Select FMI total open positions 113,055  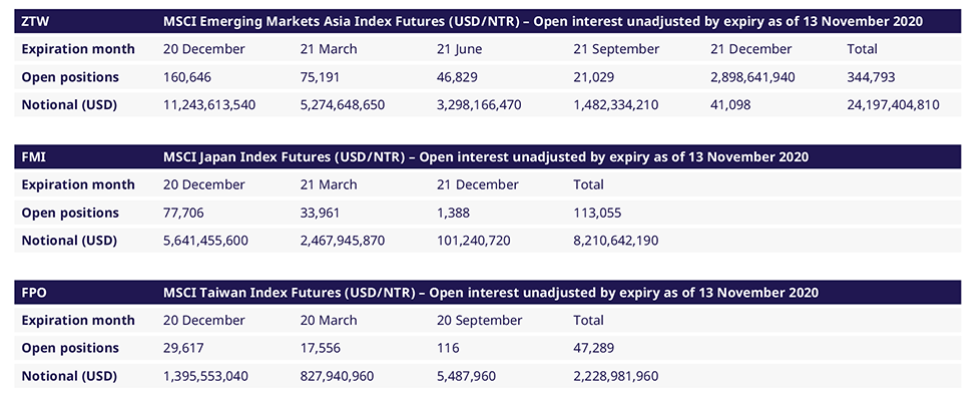(x=598, y=213)
